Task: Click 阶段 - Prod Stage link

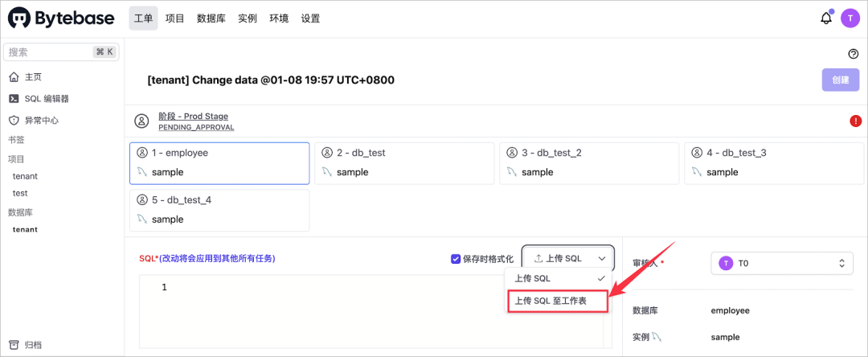Action: coord(193,117)
